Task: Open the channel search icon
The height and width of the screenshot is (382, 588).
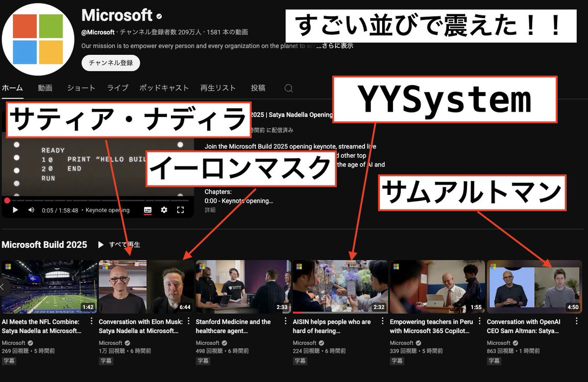Action: pos(288,88)
